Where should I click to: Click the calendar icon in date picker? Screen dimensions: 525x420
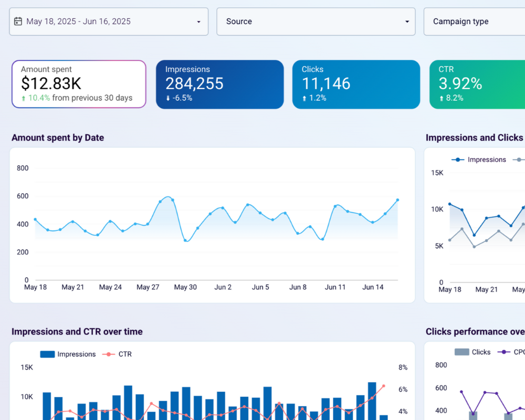(18, 22)
